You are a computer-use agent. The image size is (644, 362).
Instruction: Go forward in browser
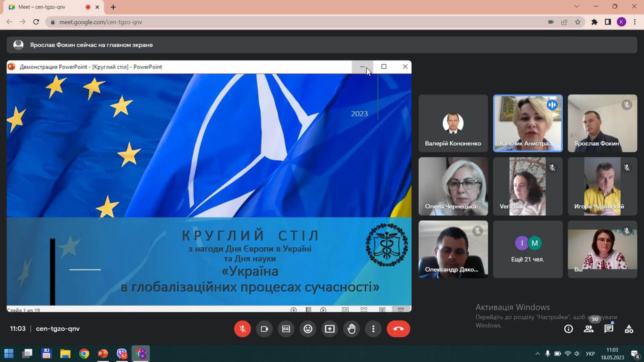pos(23,22)
